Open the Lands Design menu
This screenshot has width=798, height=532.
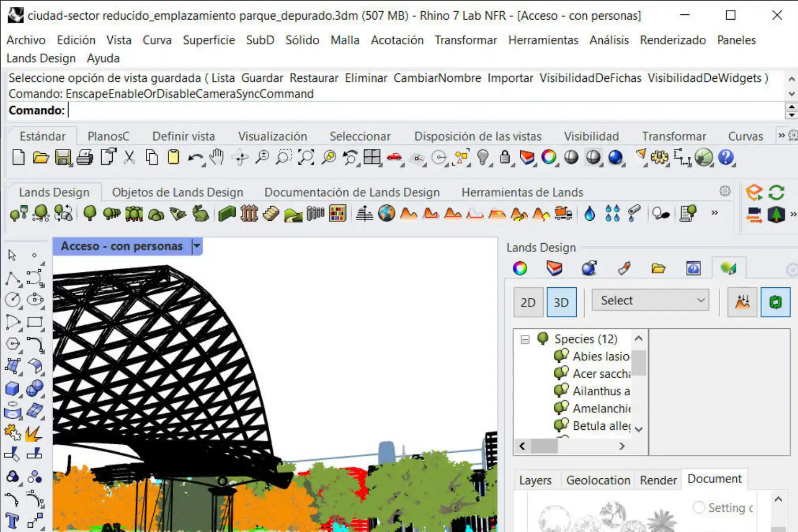coord(41,58)
